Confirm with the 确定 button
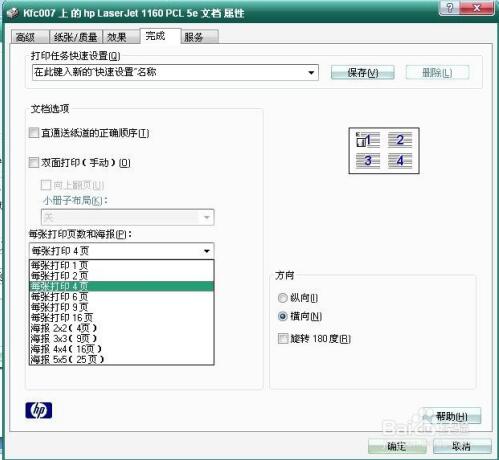The width and height of the screenshot is (499, 460). click(397, 446)
